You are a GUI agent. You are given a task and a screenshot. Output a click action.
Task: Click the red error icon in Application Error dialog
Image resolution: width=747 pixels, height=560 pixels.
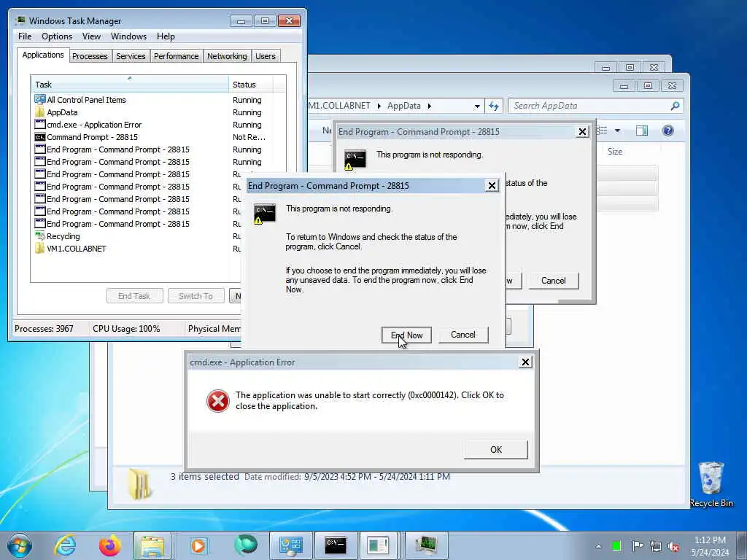217,401
